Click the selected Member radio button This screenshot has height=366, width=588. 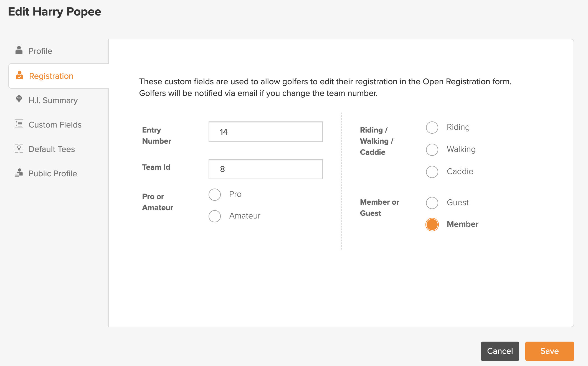432,225
